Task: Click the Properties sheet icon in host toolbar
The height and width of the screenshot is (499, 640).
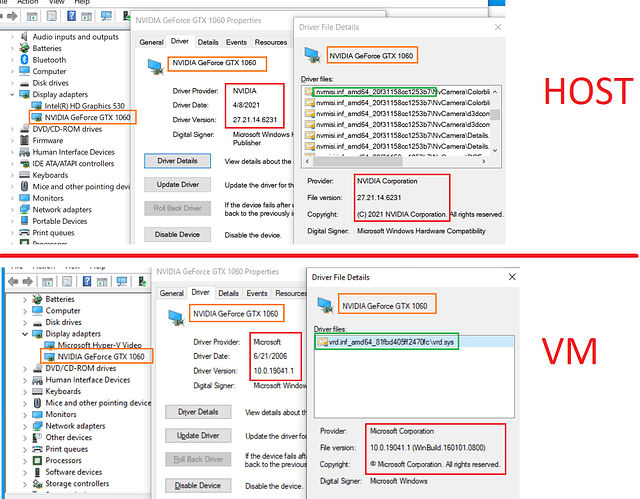Action: click(51, 16)
